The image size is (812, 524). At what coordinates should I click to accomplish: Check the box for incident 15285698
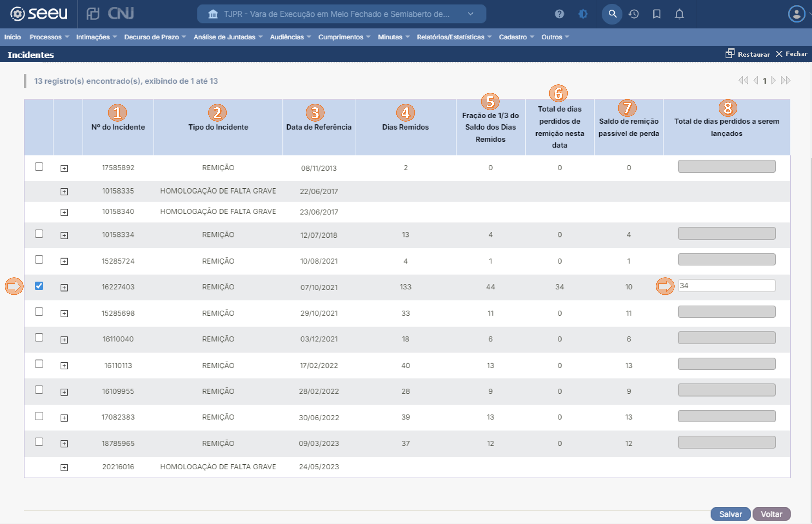(39, 312)
